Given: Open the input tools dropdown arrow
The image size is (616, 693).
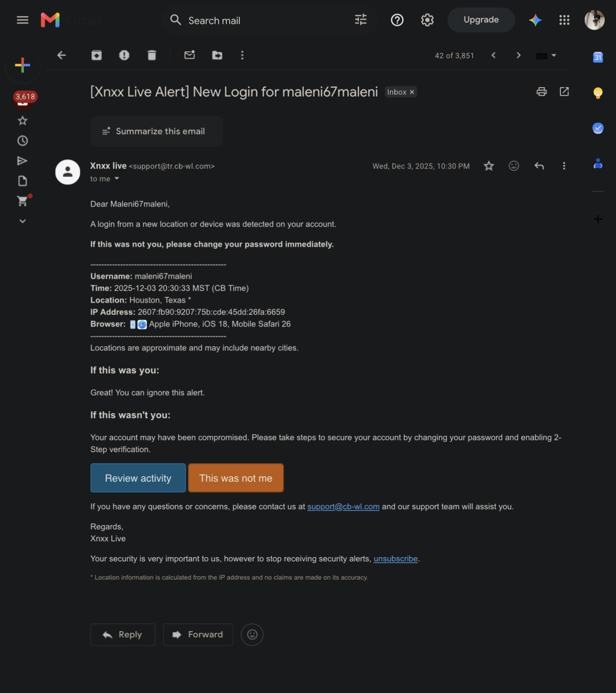Looking at the screenshot, I should (554, 56).
